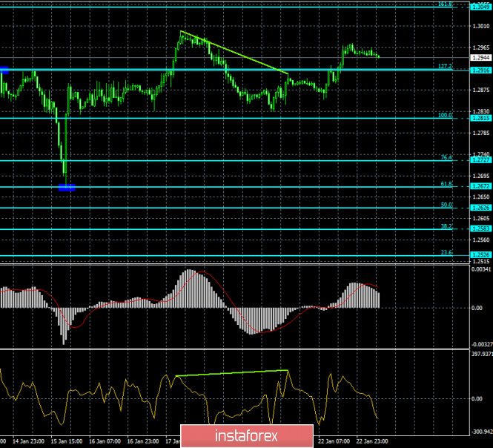Click the 22 Jan 23:00 time axis label

click(371, 441)
